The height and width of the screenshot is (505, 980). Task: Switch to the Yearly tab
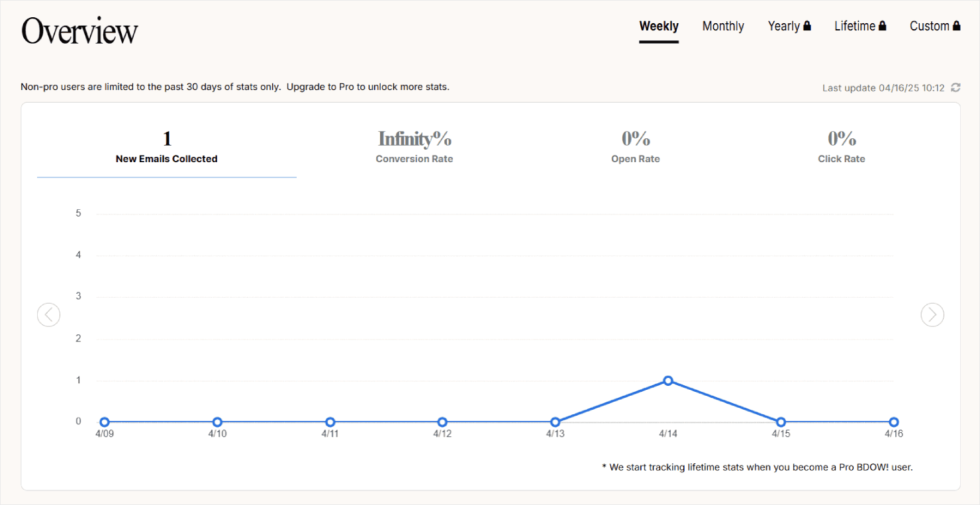coord(783,26)
